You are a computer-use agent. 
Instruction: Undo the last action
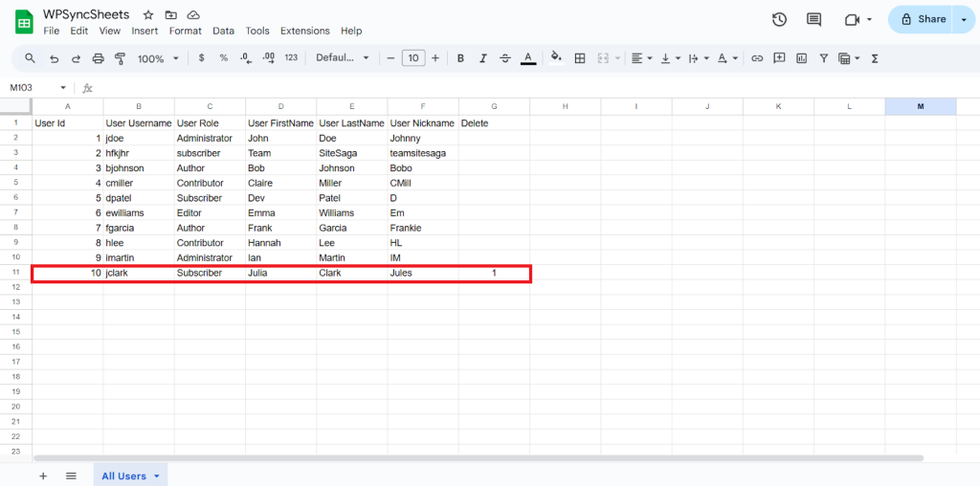tap(55, 58)
